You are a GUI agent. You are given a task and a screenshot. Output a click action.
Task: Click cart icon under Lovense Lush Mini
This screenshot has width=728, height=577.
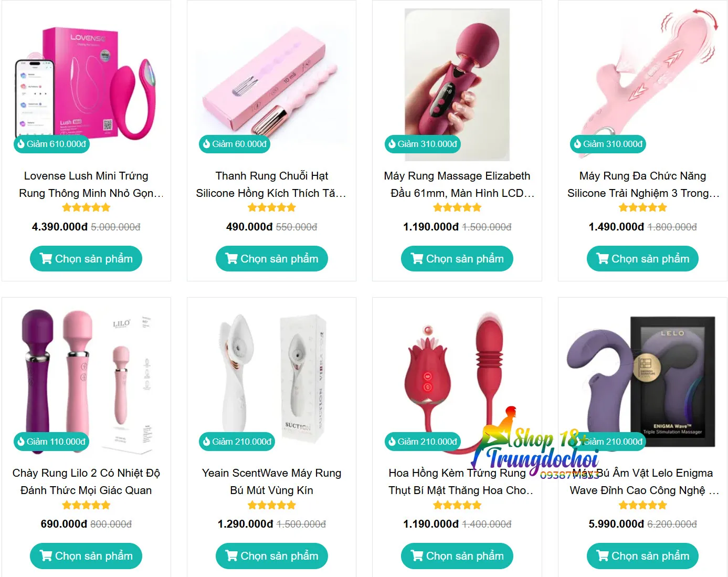point(46,259)
